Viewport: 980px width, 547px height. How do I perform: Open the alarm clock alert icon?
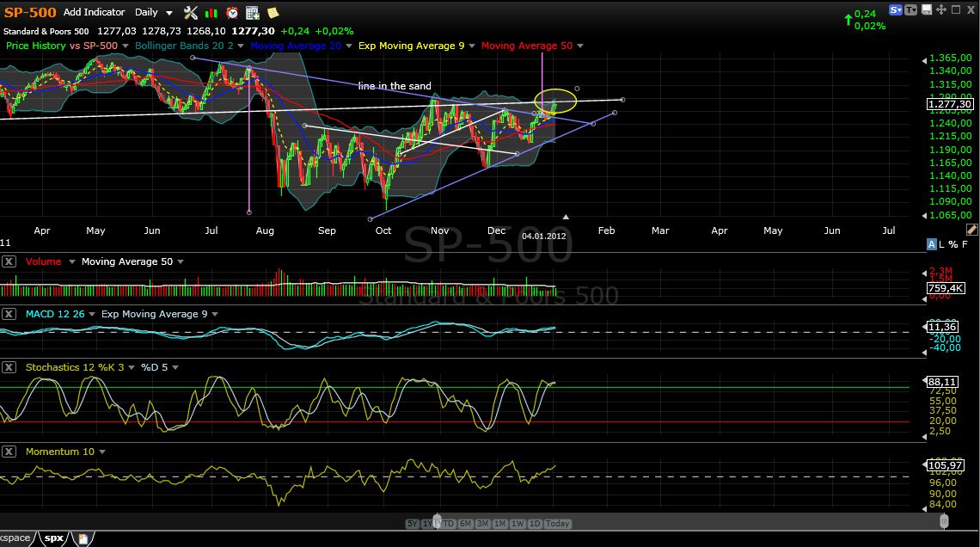click(232, 13)
